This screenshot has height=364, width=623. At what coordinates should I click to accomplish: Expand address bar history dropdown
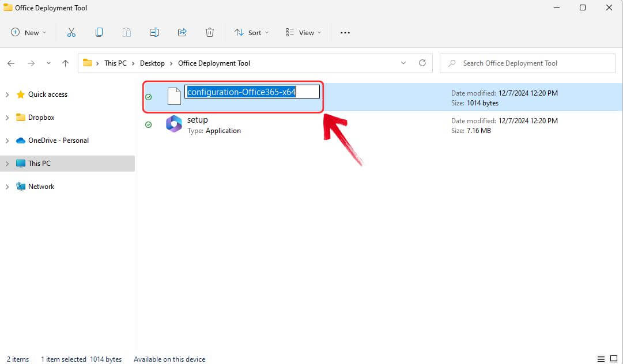tap(403, 63)
